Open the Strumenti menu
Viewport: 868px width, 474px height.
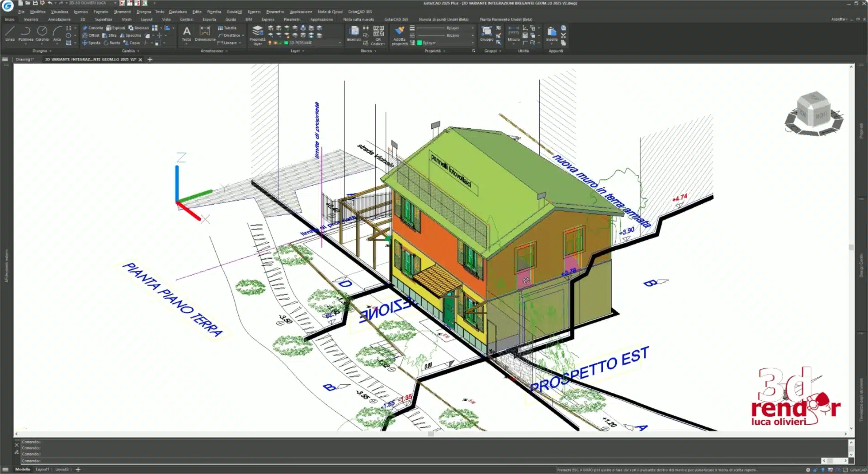(122, 12)
